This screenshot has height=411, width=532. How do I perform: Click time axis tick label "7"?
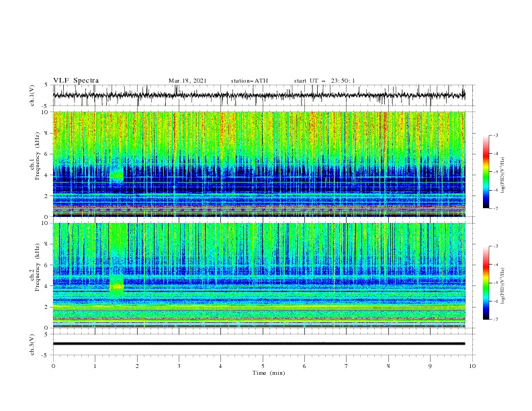(347, 366)
